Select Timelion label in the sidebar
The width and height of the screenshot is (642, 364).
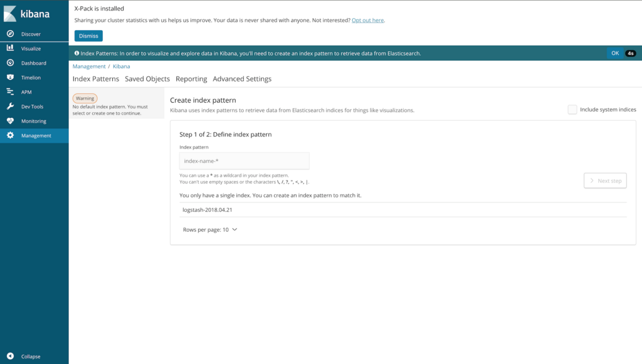pos(31,78)
